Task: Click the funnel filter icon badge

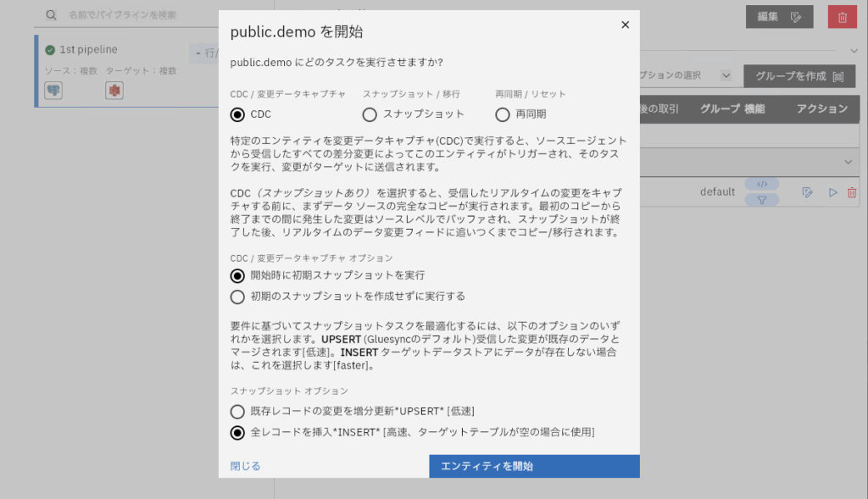Action: (761, 201)
